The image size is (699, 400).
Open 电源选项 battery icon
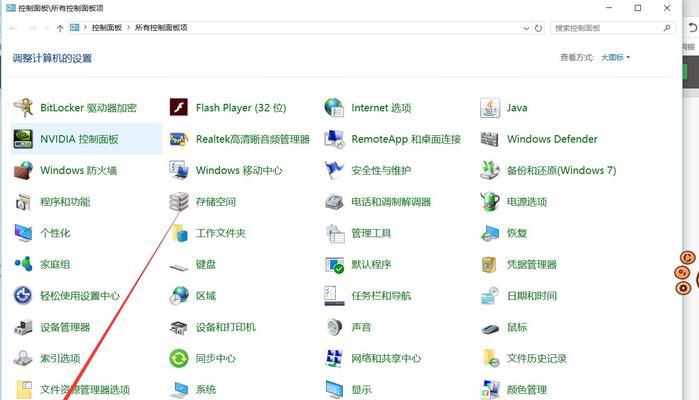(490, 202)
